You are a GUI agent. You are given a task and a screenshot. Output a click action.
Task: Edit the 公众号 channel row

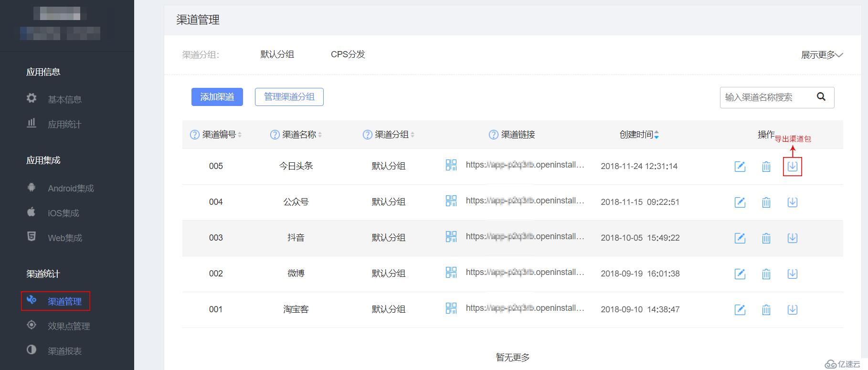click(740, 202)
